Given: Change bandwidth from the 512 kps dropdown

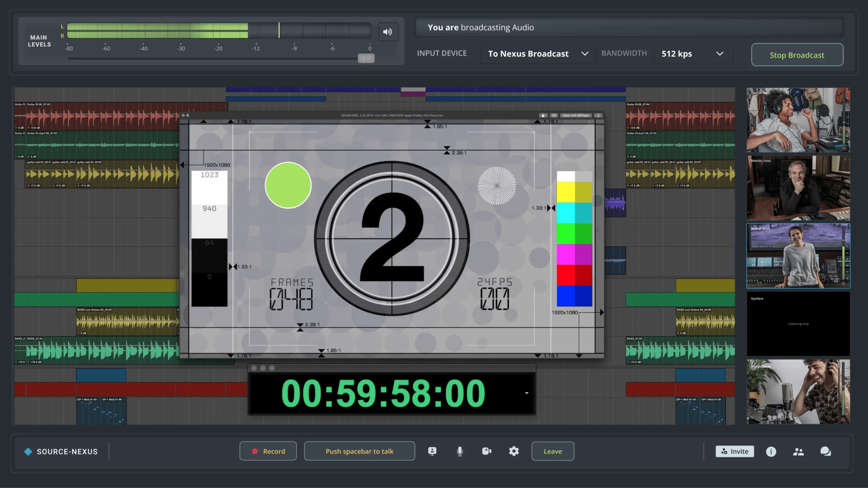Looking at the screenshot, I should [x=693, y=54].
